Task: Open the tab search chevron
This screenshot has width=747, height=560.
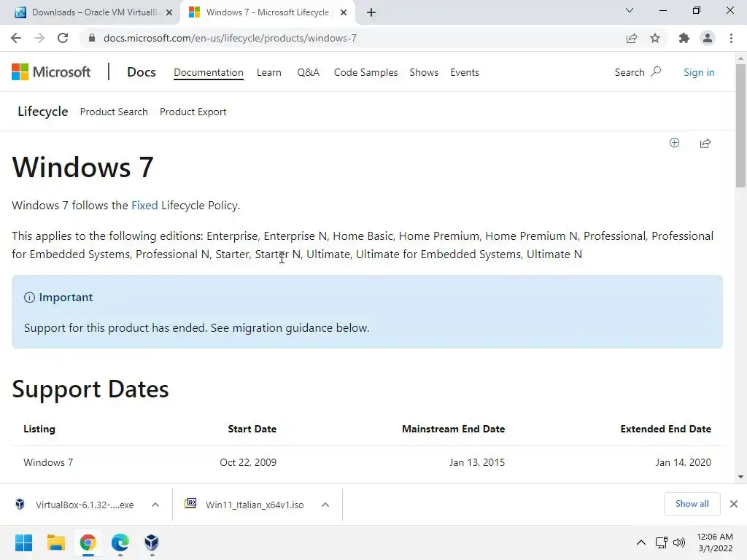Action: tap(630, 10)
